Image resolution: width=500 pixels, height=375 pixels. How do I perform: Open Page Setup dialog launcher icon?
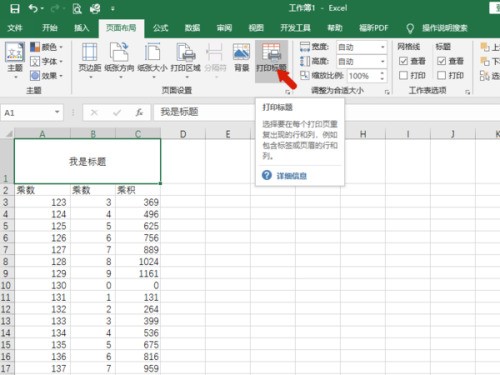pyautogui.click(x=288, y=92)
